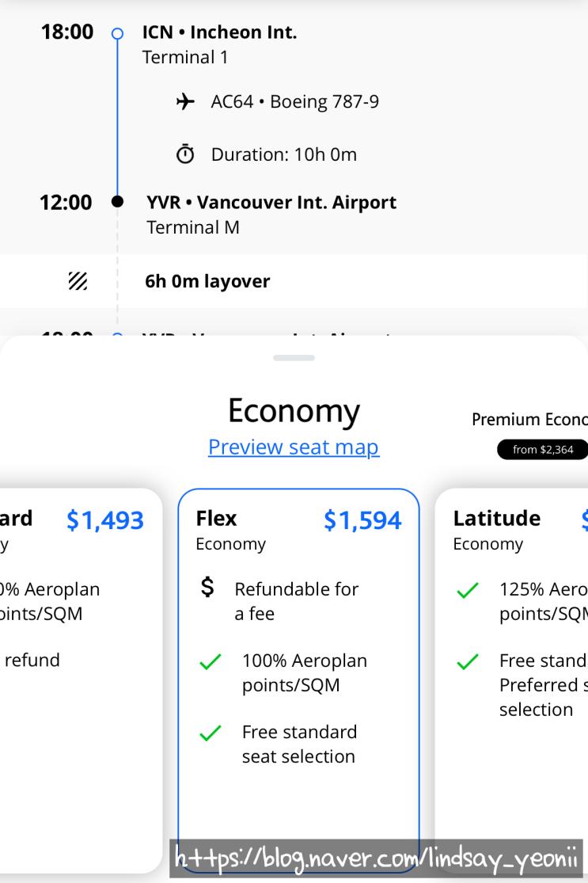This screenshot has height=883, width=588.
Task: Click green checkmark beside Free standard seat selection
Action: pos(211,734)
